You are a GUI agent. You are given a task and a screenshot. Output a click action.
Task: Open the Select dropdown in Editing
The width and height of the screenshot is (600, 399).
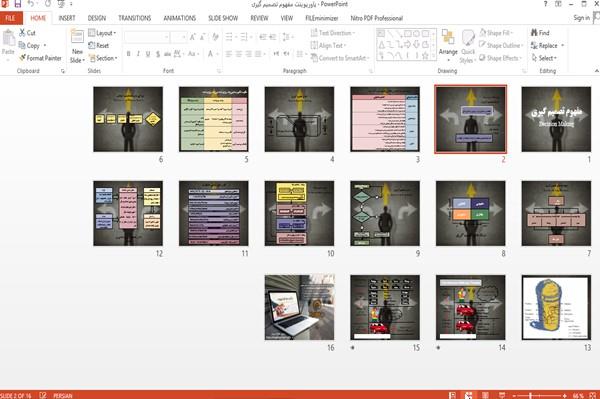pyautogui.click(x=544, y=58)
